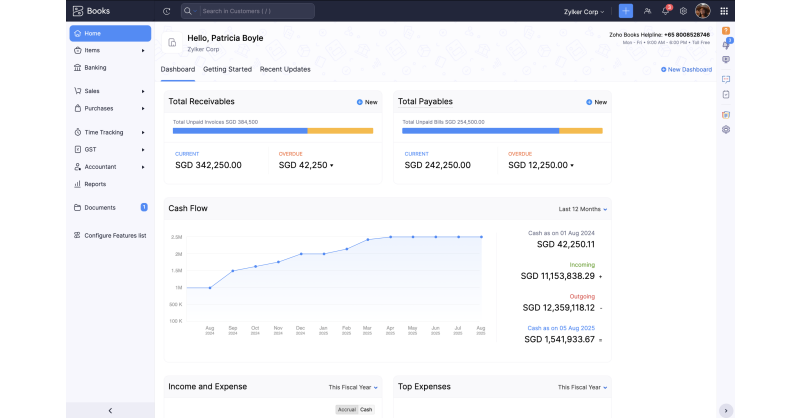Screen dimensions: 800x418
Task: Switch Income and Expense to Cash basis
Action: pos(366,409)
